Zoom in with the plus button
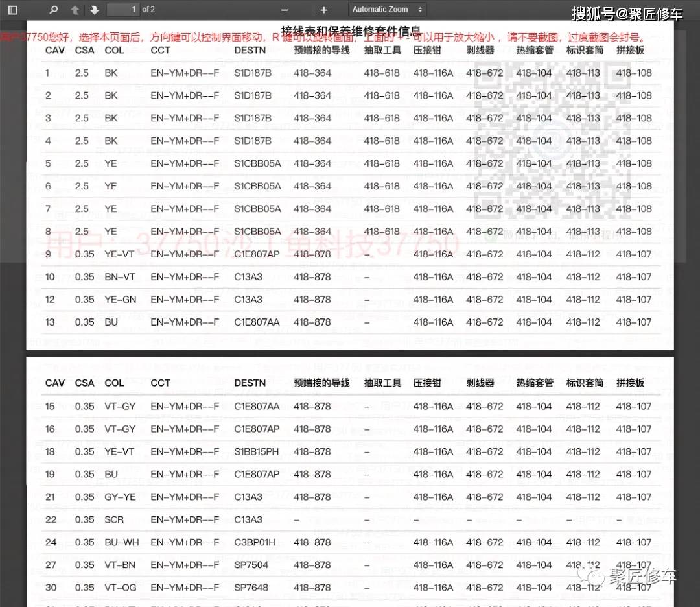 (323, 10)
